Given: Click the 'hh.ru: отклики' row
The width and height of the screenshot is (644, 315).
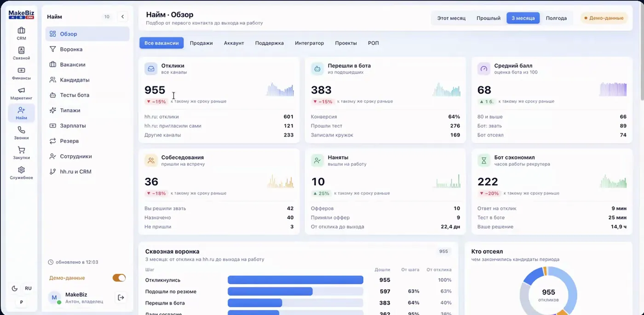Looking at the screenshot, I should tap(219, 117).
